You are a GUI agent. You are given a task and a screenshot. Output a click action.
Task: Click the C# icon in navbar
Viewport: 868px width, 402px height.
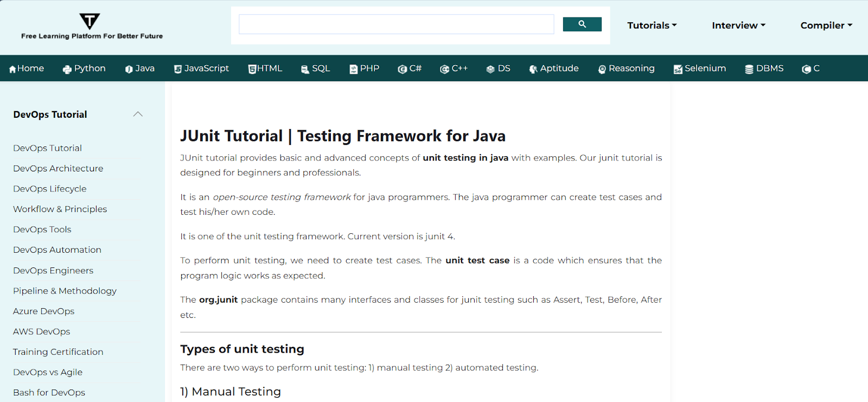coord(402,69)
